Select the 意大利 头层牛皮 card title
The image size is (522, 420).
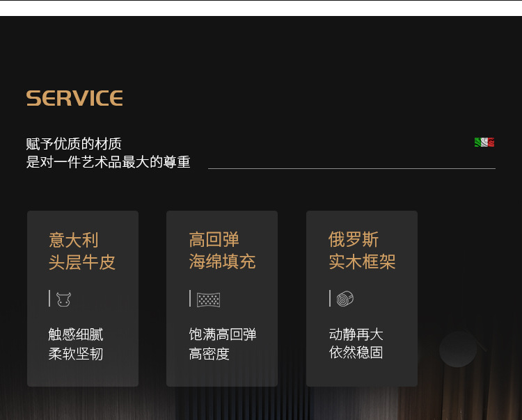[x=82, y=251]
